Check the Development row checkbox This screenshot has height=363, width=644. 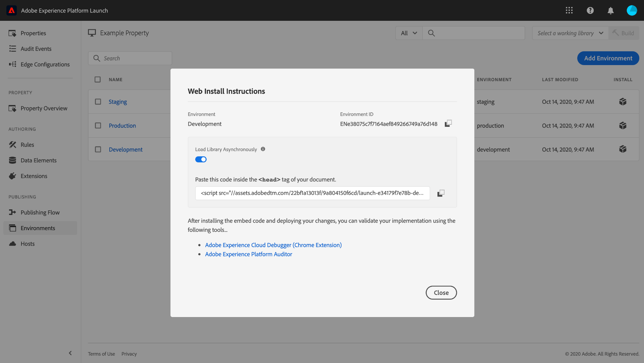(98, 149)
